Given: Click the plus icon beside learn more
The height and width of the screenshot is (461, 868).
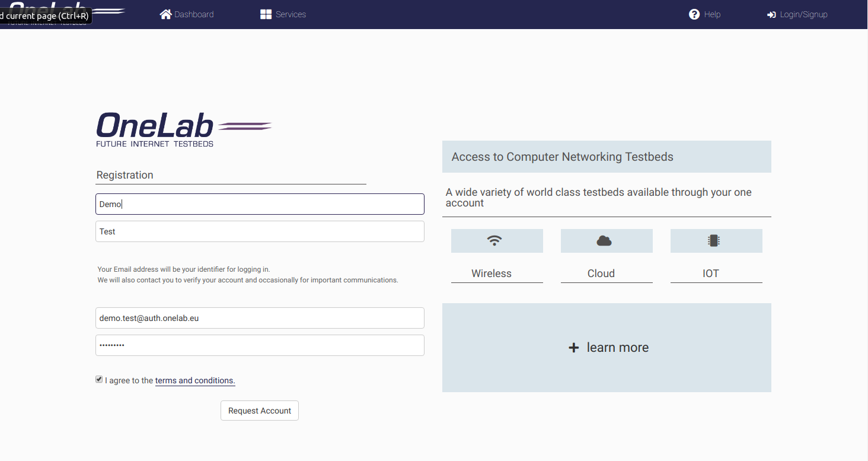Looking at the screenshot, I should pos(573,348).
